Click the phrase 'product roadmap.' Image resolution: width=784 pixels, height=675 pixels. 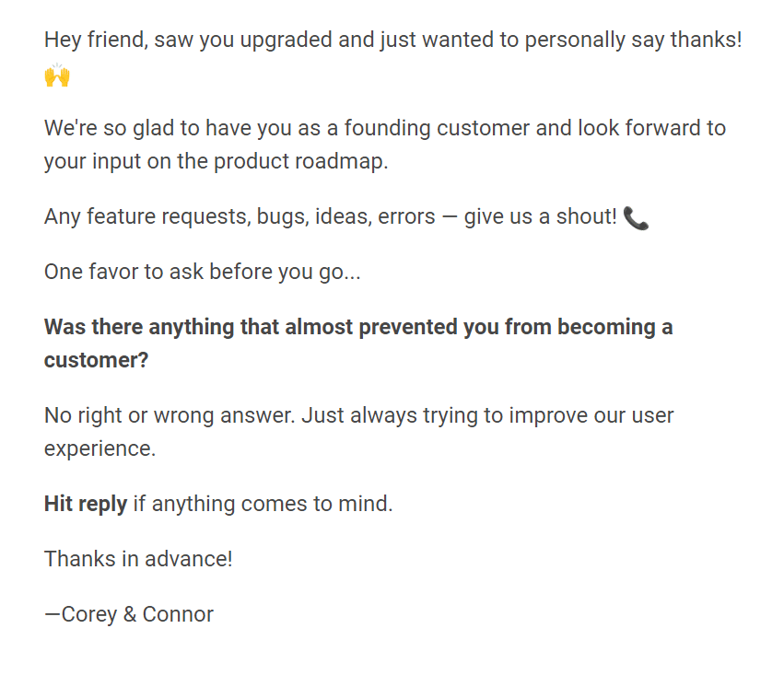point(301,161)
